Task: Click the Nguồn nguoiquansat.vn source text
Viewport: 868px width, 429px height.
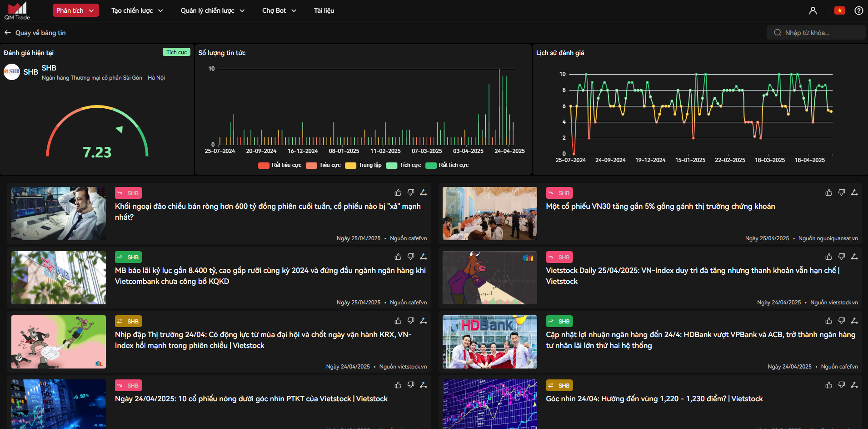Action: [x=828, y=238]
